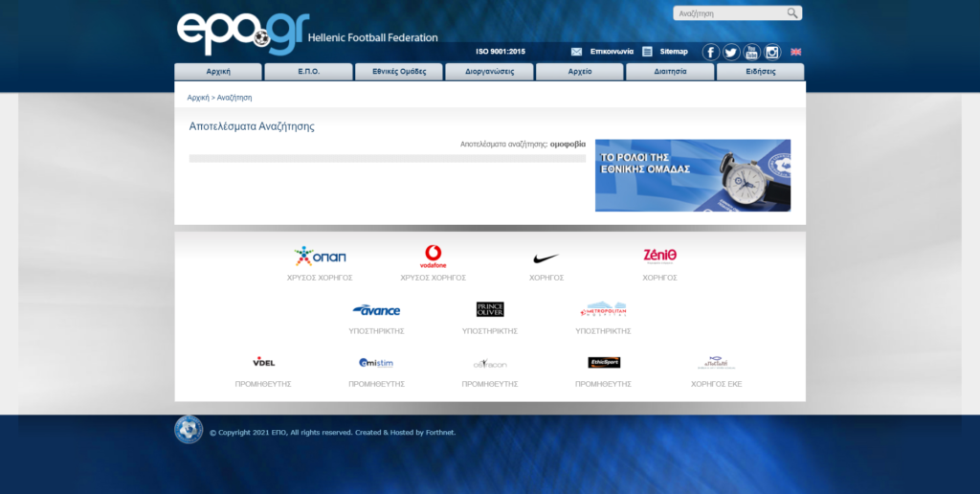Click the Zenith sponsor logo
The width and height of the screenshot is (980, 494).
pos(660,256)
